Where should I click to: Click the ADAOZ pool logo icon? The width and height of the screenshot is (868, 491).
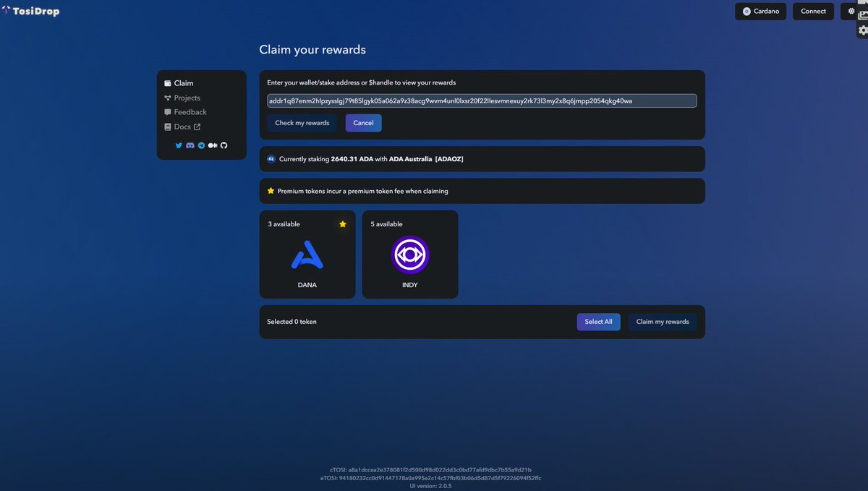coord(271,158)
